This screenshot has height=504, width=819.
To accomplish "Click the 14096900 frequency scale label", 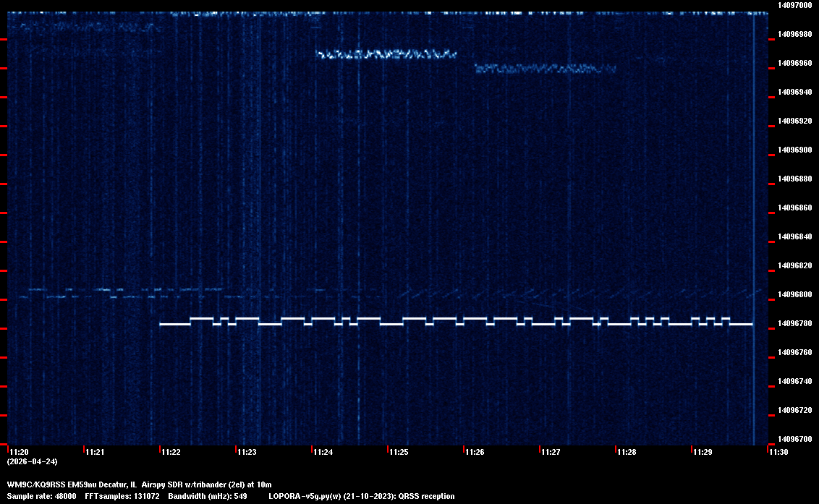I will pos(794,150).
